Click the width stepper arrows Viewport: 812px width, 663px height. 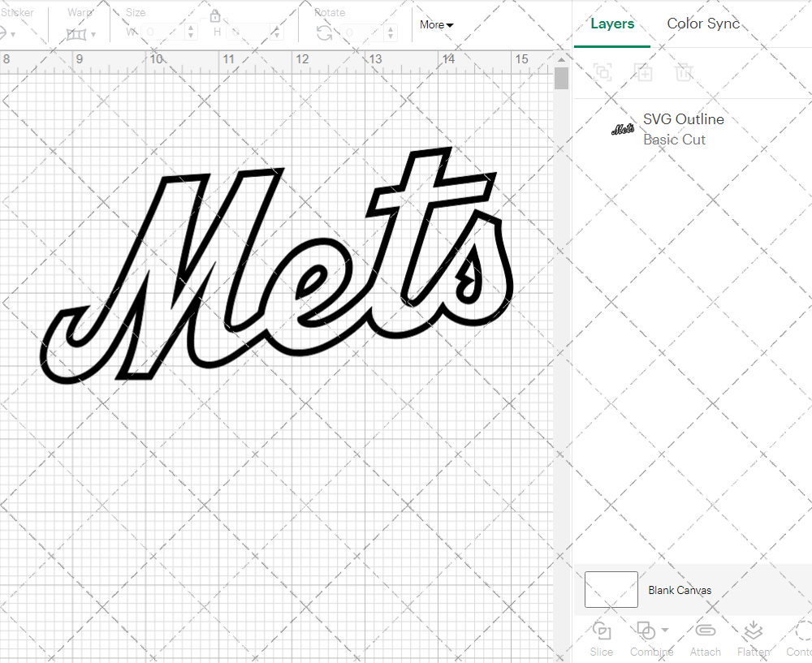pos(191,32)
